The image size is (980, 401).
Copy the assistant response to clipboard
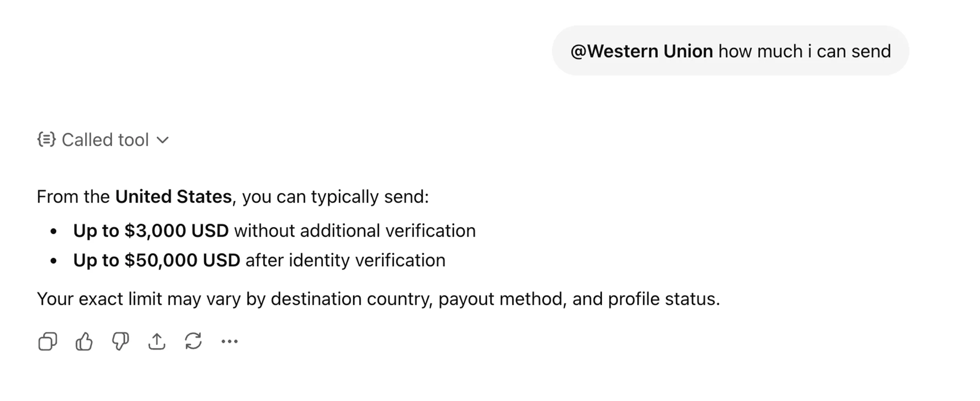pos(47,341)
